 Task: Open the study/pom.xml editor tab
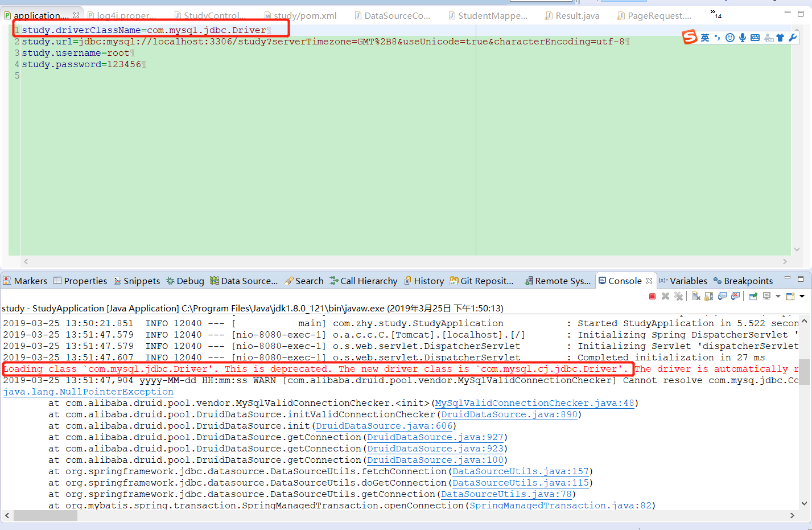pos(300,15)
